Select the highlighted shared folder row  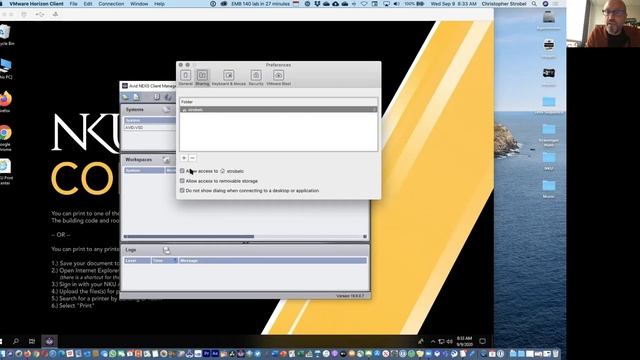[278, 109]
